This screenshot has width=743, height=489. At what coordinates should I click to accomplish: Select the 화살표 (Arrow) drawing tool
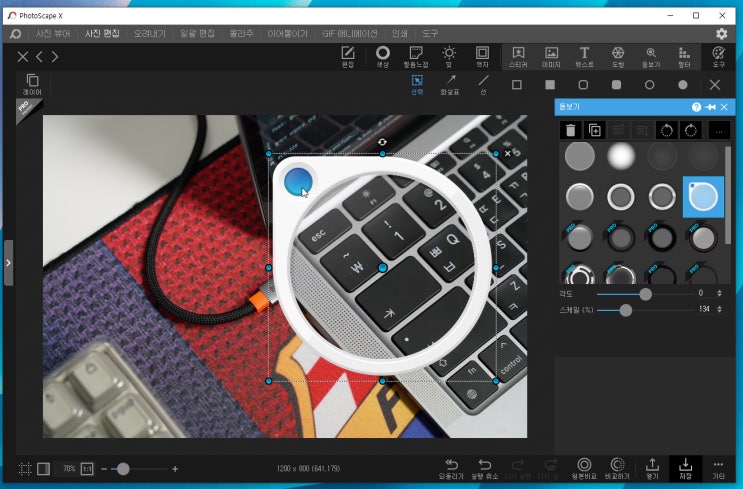click(450, 85)
